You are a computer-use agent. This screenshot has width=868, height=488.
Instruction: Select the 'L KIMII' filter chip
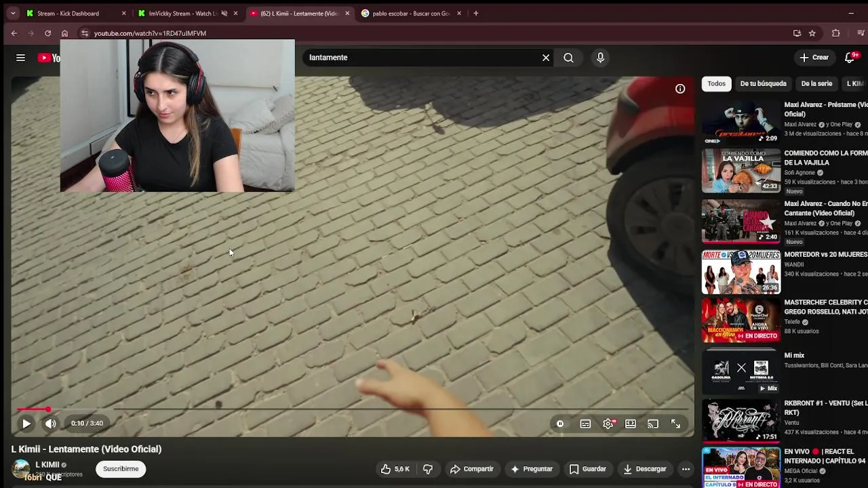(854, 83)
